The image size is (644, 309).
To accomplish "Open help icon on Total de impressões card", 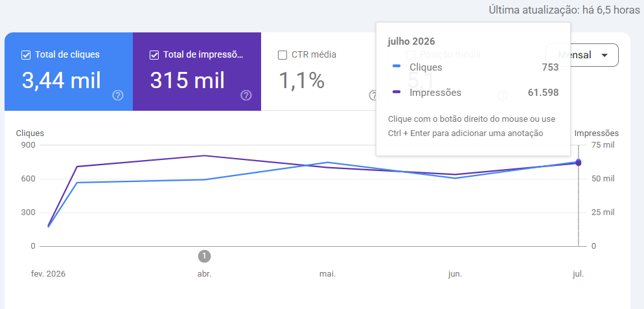I will 246,95.
